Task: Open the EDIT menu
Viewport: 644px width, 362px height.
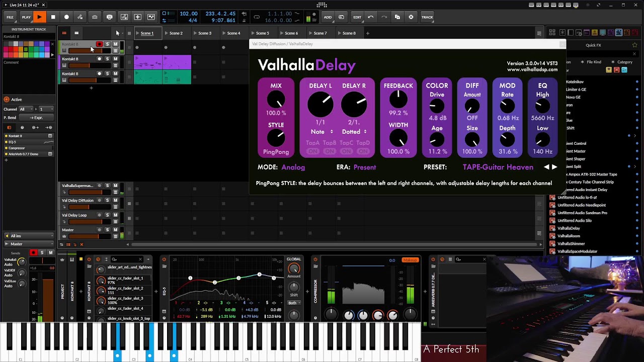Action: (357, 17)
